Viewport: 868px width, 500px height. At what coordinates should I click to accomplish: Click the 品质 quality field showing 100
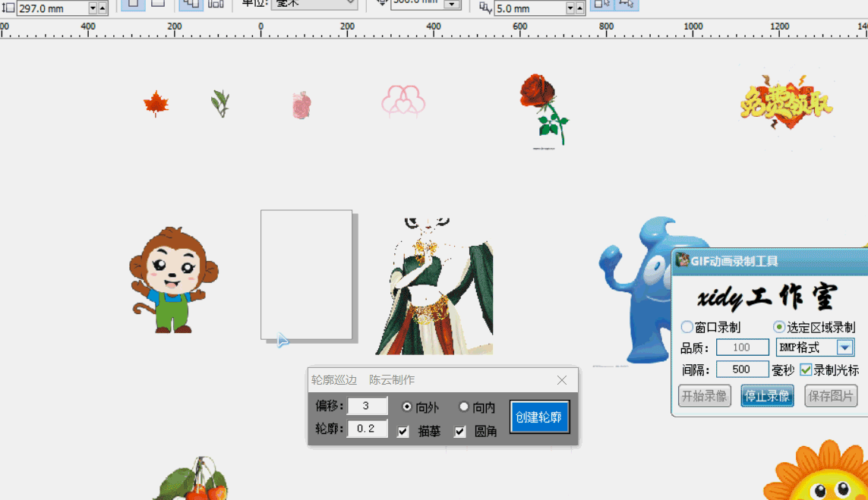coord(743,347)
